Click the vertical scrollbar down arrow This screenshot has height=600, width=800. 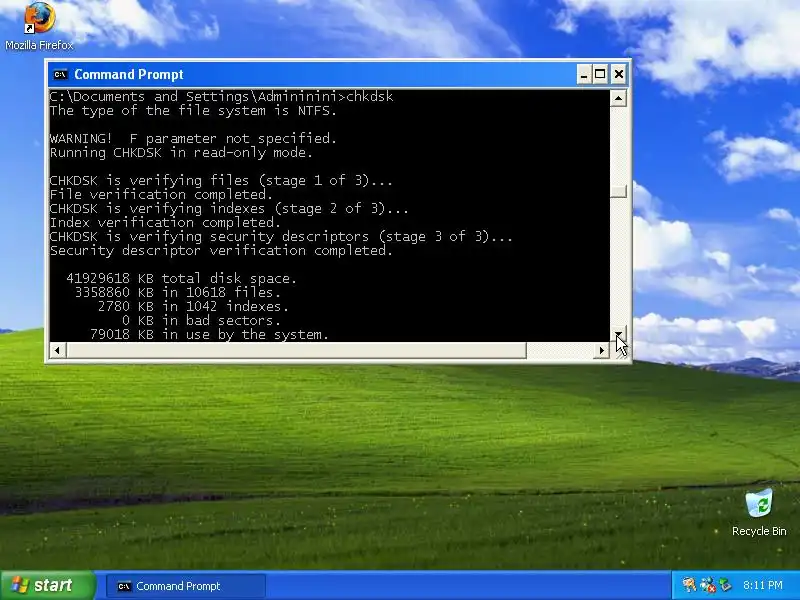618,334
